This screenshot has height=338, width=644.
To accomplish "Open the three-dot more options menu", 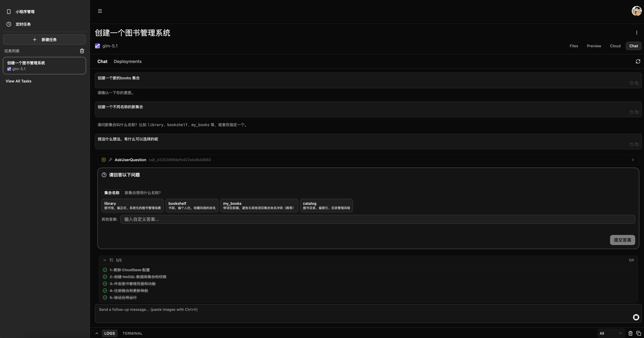I will coord(636,33).
